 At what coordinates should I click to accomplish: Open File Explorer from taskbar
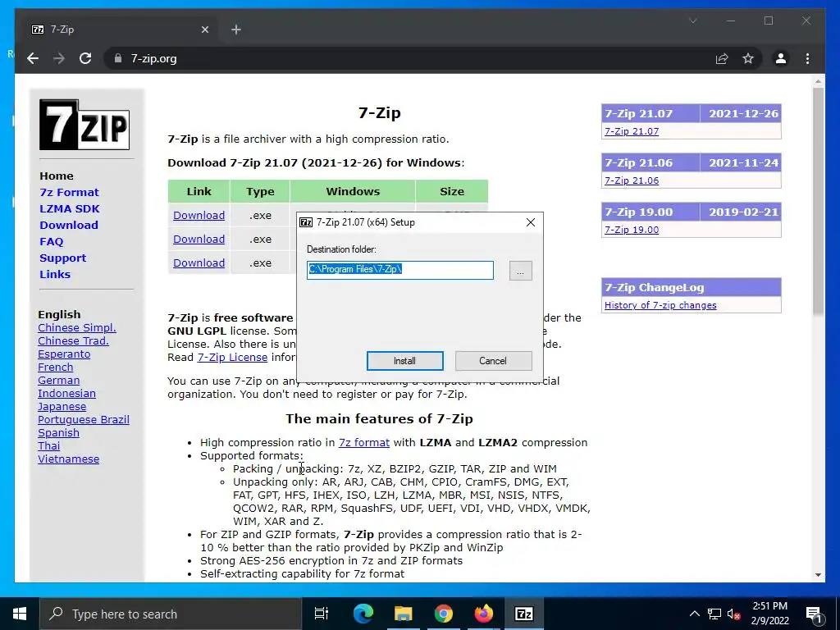click(403, 614)
